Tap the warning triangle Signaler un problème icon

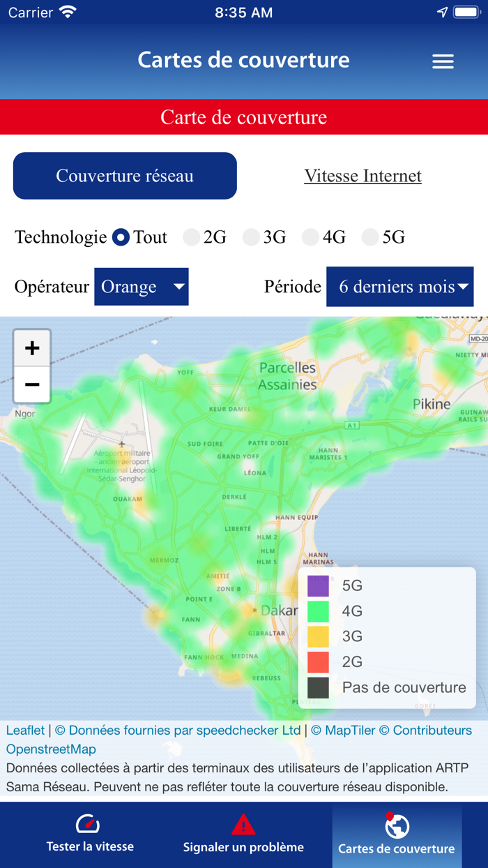[x=243, y=824]
